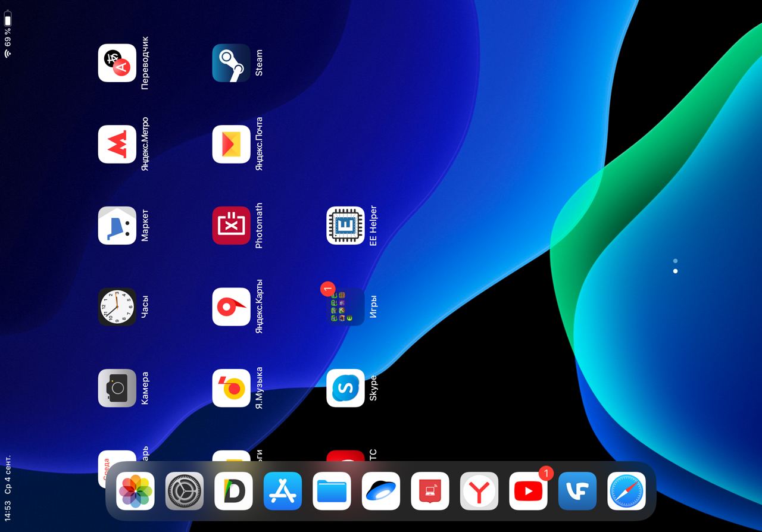Open YouTube from the dock
This screenshot has width=762, height=532.
click(x=529, y=491)
